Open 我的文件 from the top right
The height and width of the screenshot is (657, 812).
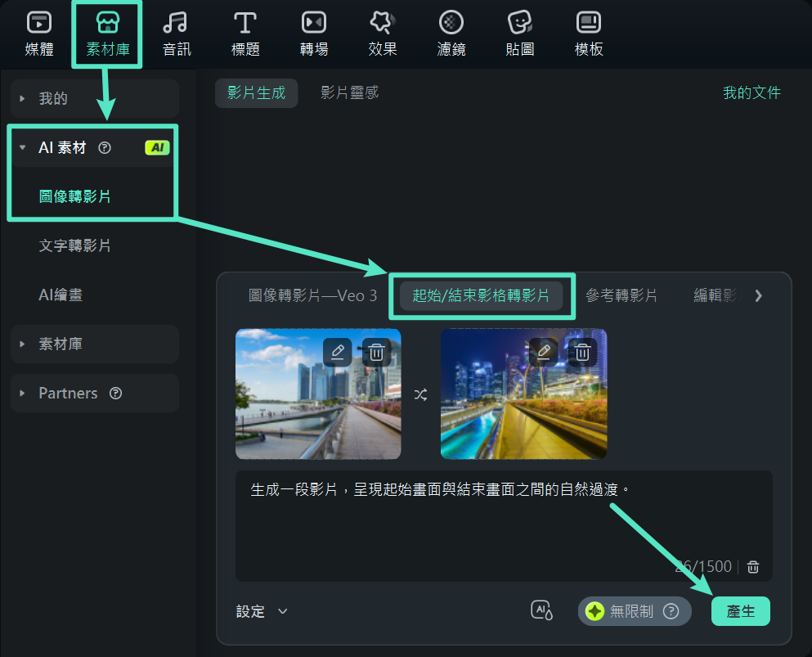751,92
